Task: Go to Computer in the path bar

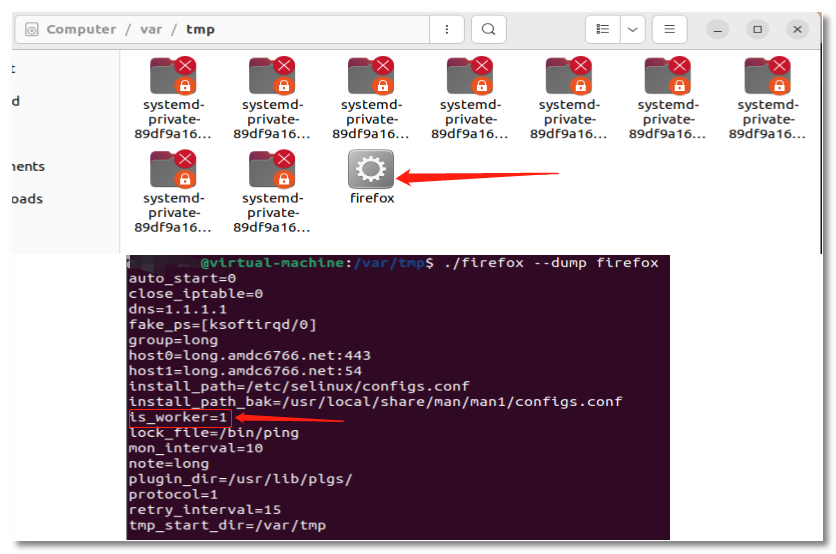Action: pyautogui.click(x=81, y=30)
